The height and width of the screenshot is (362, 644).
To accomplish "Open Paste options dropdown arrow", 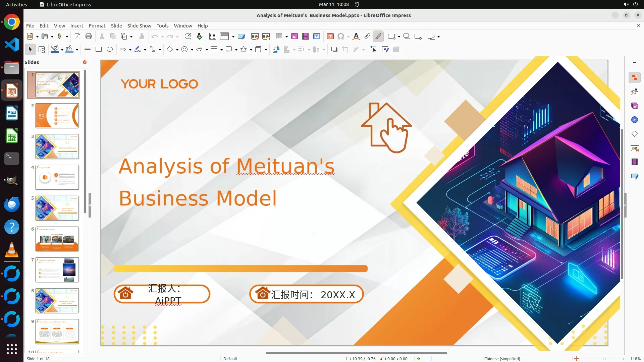I will tap(131, 37).
